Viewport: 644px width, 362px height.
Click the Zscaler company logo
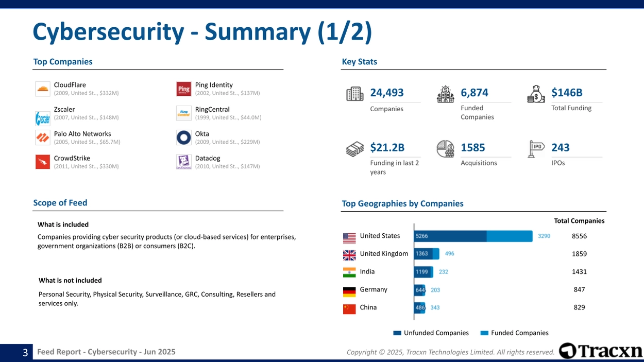(42, 118)
